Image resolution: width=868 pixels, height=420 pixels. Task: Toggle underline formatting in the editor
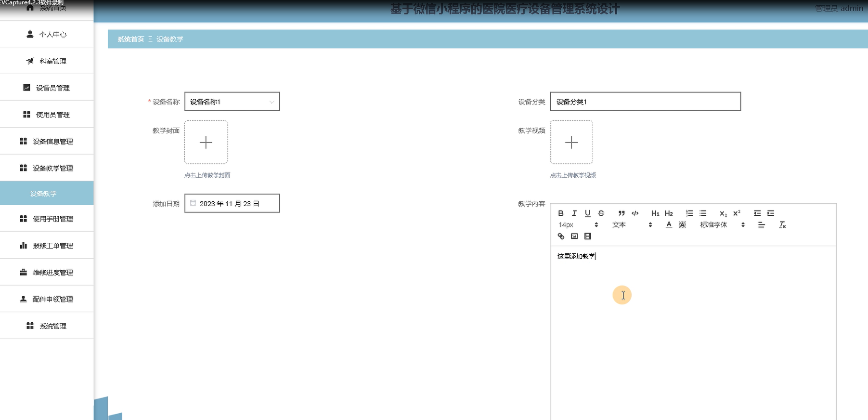tap(587, 213)
